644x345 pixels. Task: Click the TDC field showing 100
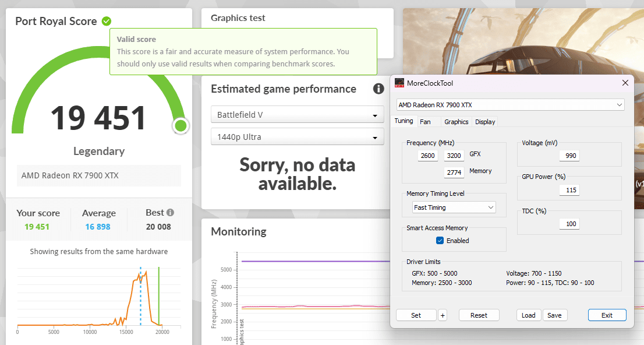tap(571, 224)
